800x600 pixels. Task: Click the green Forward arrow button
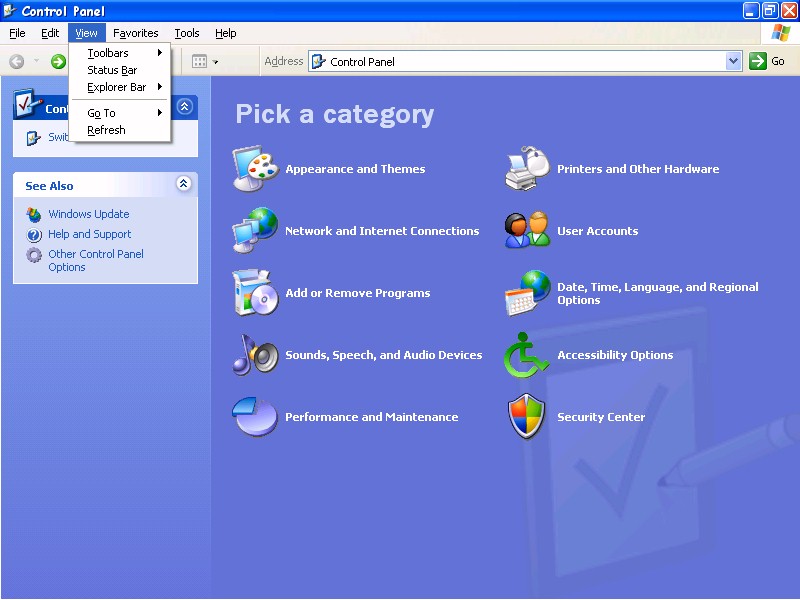point(58,62)
